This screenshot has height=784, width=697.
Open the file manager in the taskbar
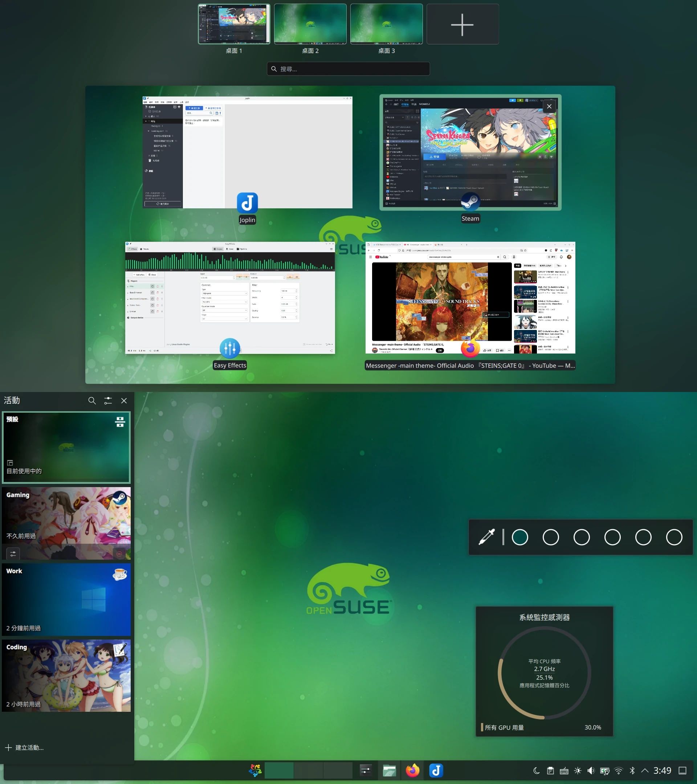click(x=390, y=771)
